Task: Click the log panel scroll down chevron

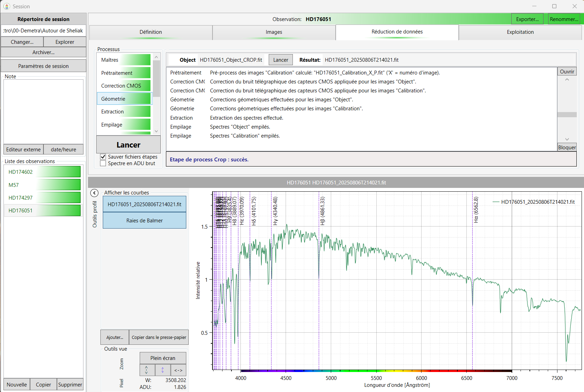Action: click(567, 139)
